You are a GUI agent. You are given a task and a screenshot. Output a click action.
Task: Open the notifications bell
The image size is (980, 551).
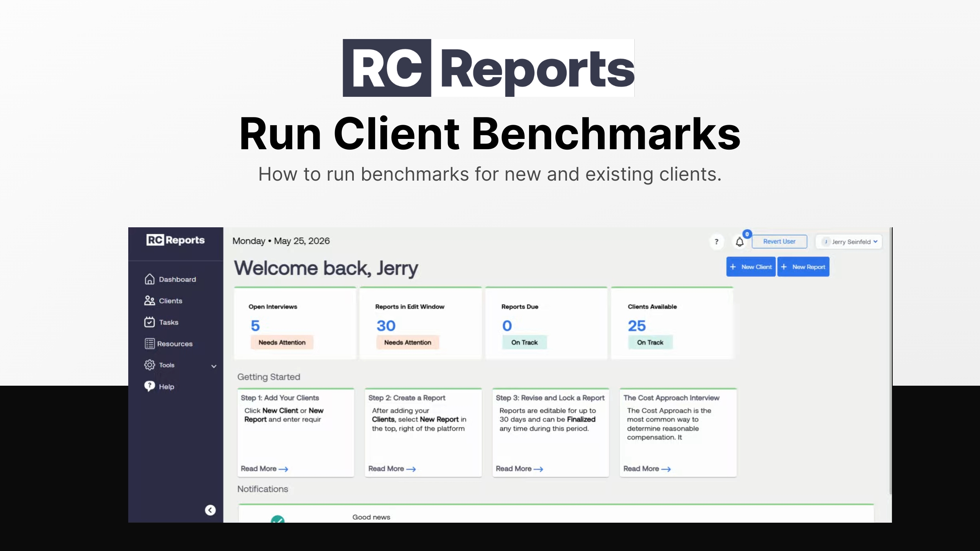(740, 242)
